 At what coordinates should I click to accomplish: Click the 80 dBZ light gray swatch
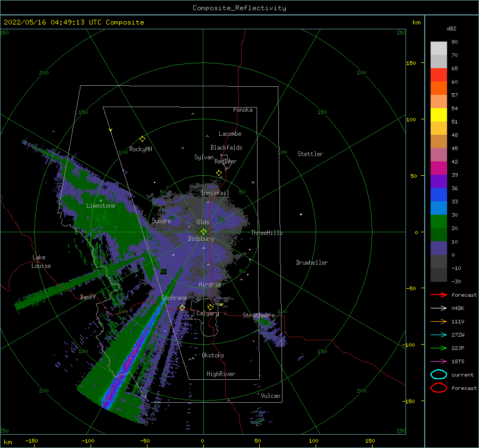(439, 48)
